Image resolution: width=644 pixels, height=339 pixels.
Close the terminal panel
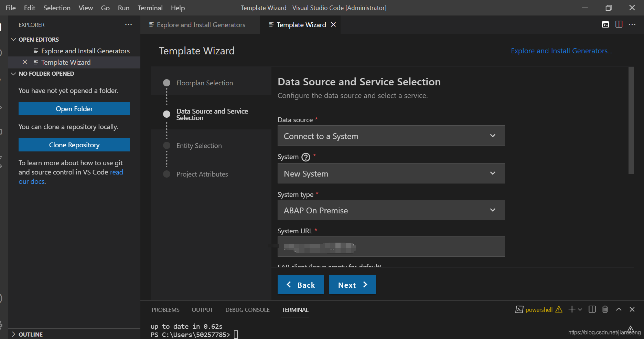coord(632,309)
